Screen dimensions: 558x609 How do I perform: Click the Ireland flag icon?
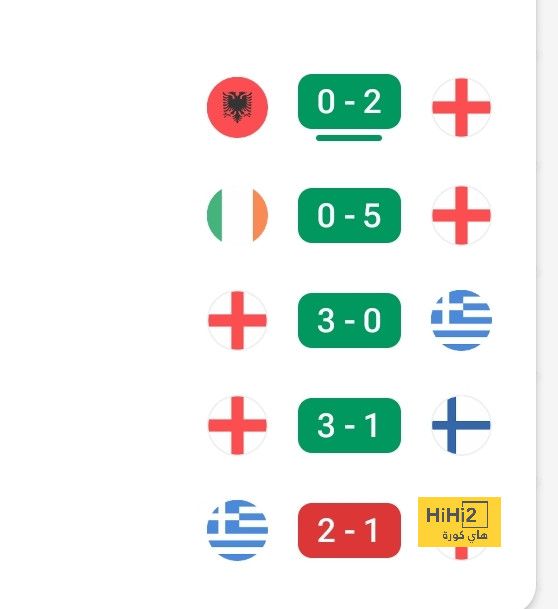click(237, 215)
